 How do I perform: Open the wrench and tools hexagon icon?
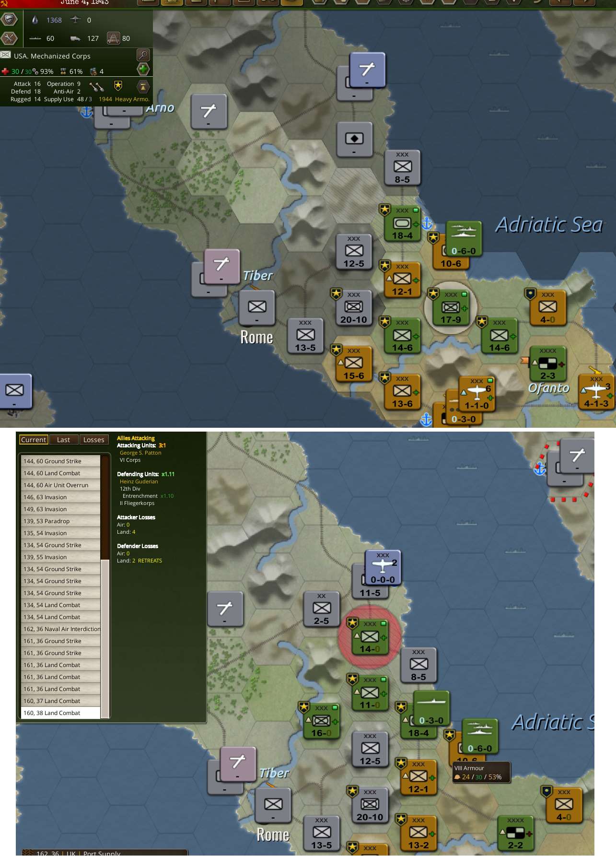(9, 38)
